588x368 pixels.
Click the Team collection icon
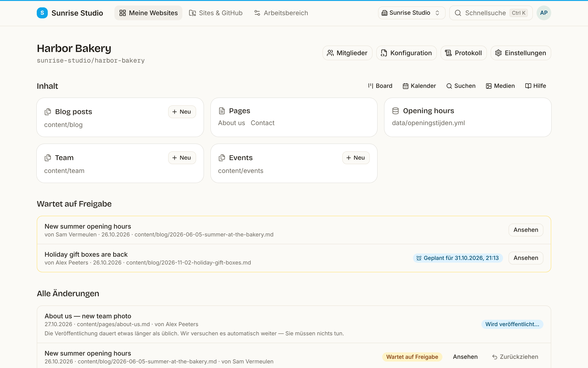click(48, 158)
